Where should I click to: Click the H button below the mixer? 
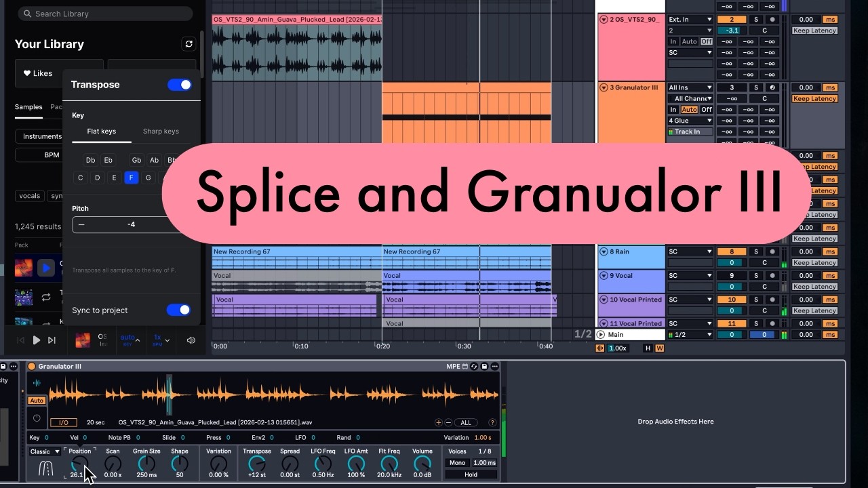tap(648, 348)
